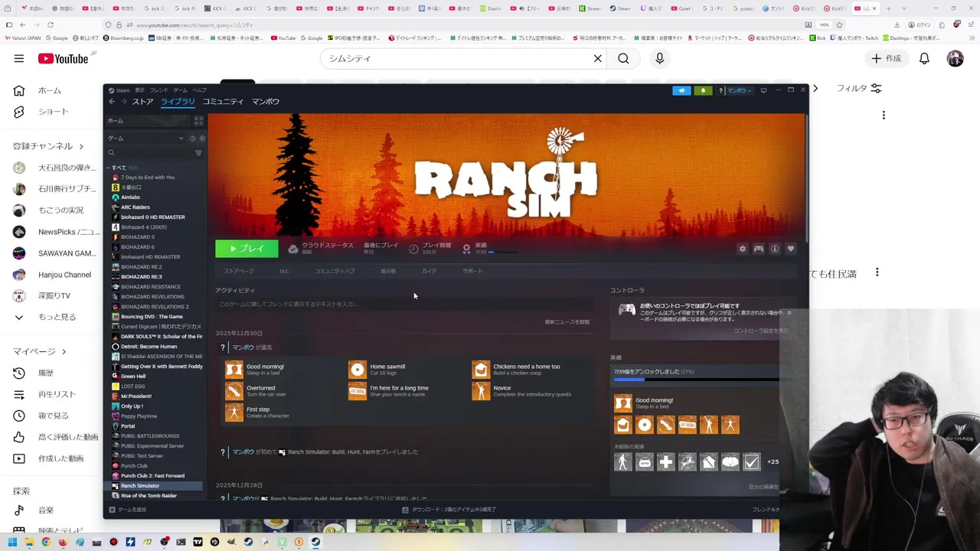This screenshot has height=551, width=980.
Task: Open YouTube notifications bell
Action: [x=924, y=58]
